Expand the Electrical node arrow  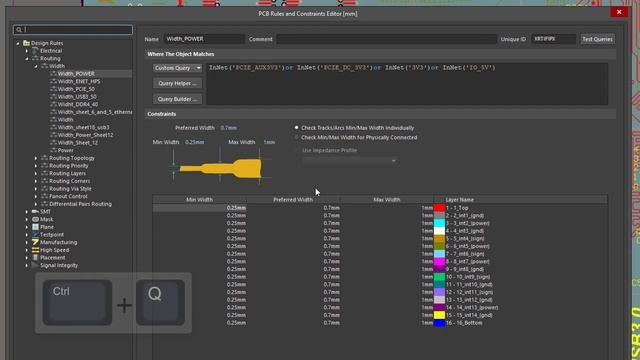(x=27, y=51)
